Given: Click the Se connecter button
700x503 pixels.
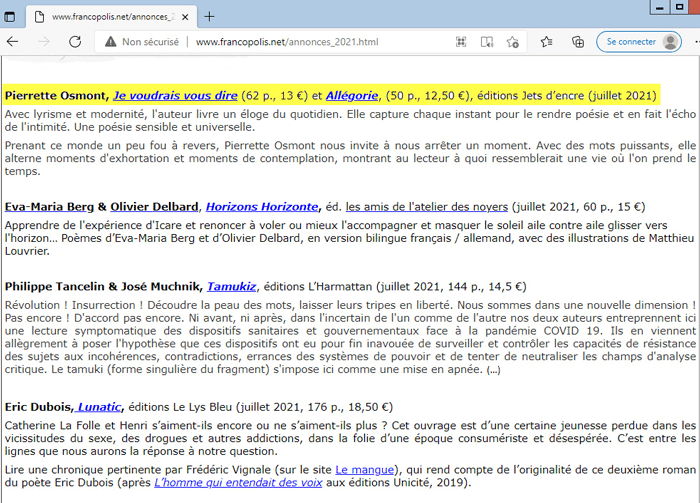Looking at the screenshot, I should click(638, 42).
